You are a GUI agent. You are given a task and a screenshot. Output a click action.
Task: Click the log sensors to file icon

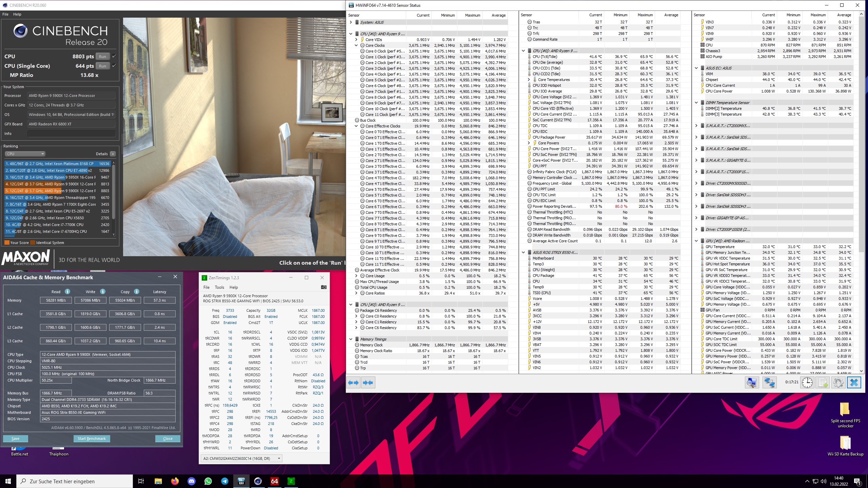click(x=823, y=383)
